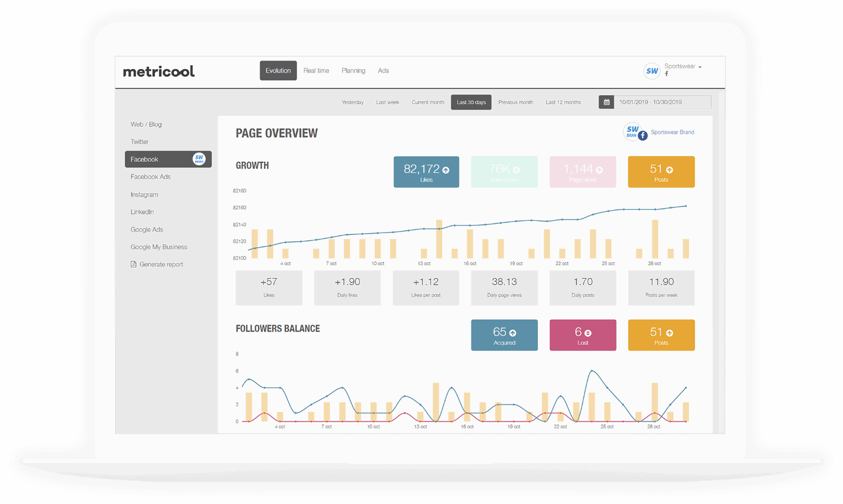The width and height of the screenshot is (843, 504).
Task: Click the Sportswear Brand page avatar
Action: click(x=635, y=132)
